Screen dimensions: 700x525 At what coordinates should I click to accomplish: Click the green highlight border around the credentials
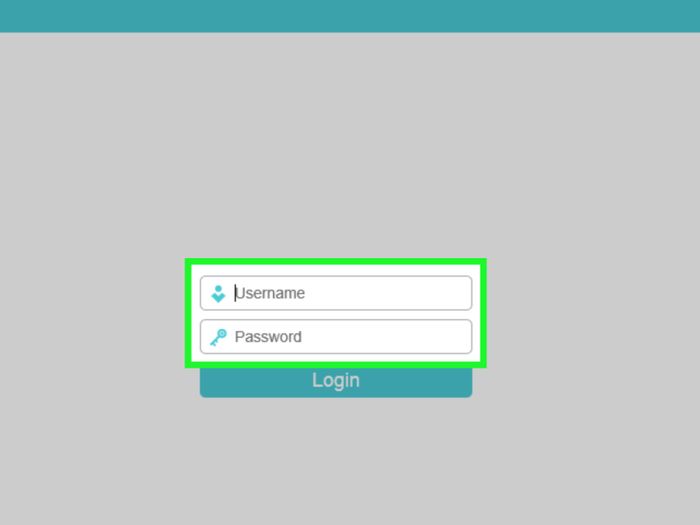tap(336, 261)
